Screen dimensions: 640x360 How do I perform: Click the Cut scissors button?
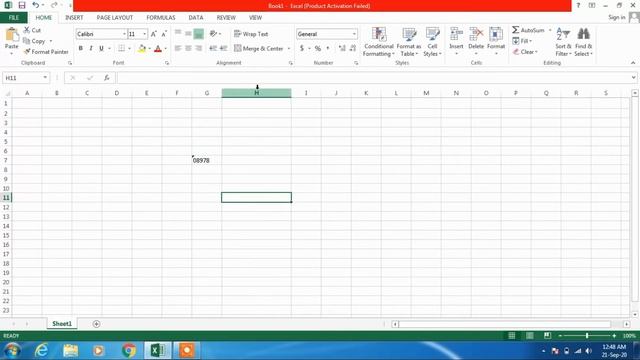[32, 30]
